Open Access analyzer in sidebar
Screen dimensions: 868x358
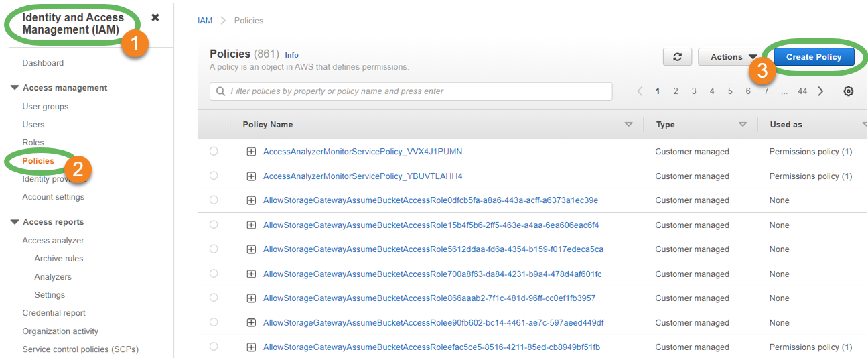54,241
